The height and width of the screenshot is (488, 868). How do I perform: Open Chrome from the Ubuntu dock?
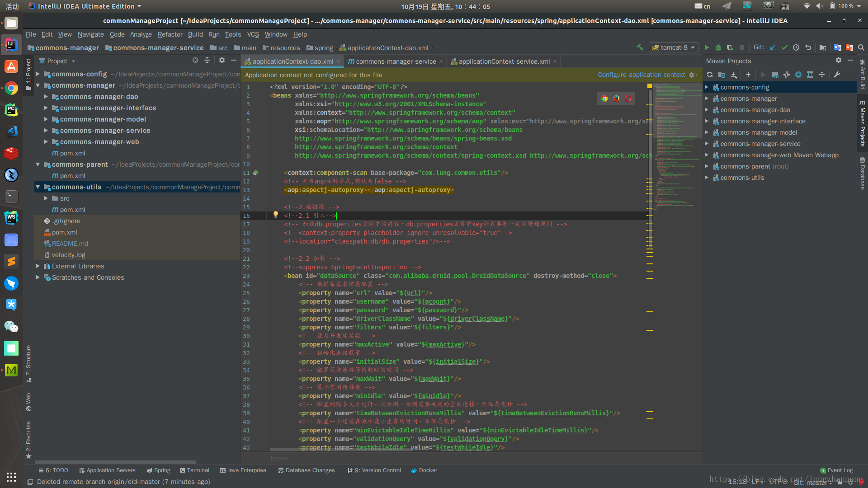click(11, 89)
